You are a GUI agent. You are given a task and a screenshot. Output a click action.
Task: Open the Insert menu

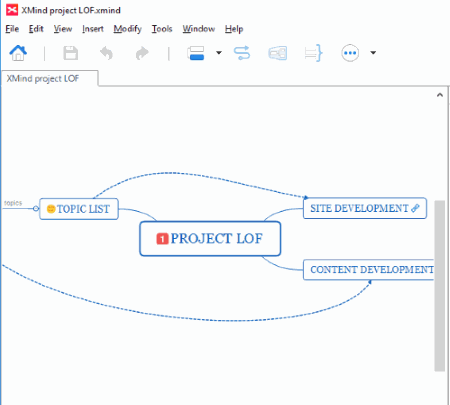[93, 29]
